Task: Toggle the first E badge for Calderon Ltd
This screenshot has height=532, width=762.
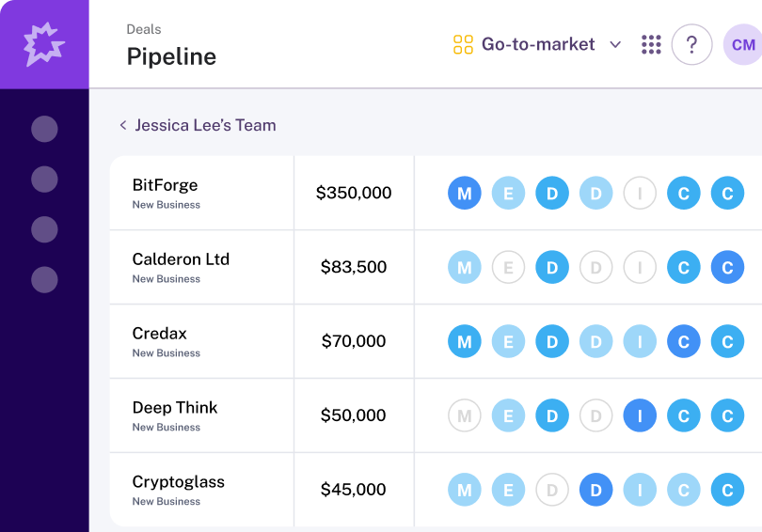Action: [x=508, y=267]
